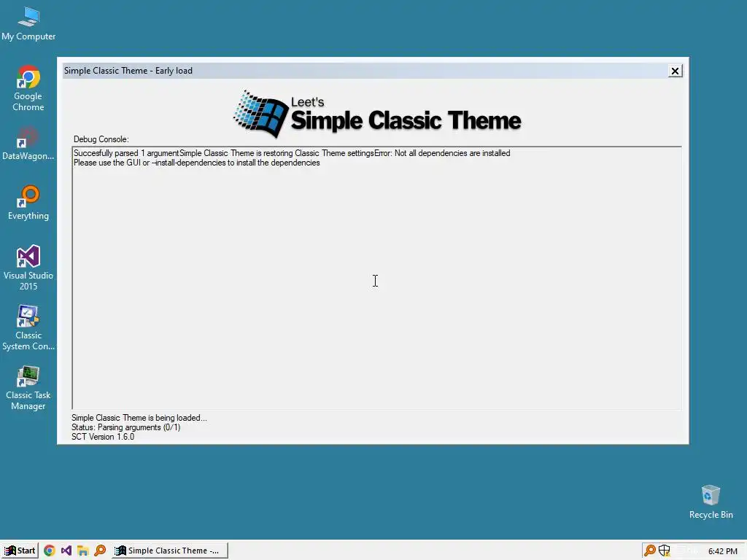Select the Recycle Bin on desktop
Image resolution: width=747 pixels, height=560 pixels.
tap(711, 502)
